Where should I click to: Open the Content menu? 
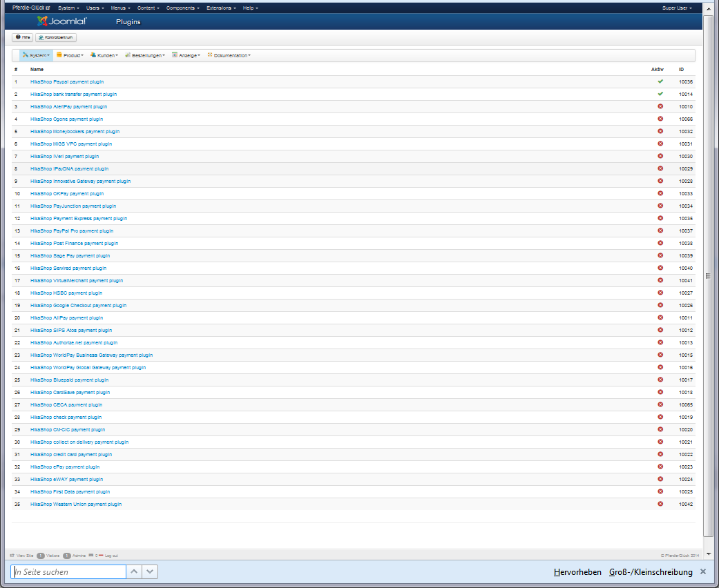[x=148, y=8]
